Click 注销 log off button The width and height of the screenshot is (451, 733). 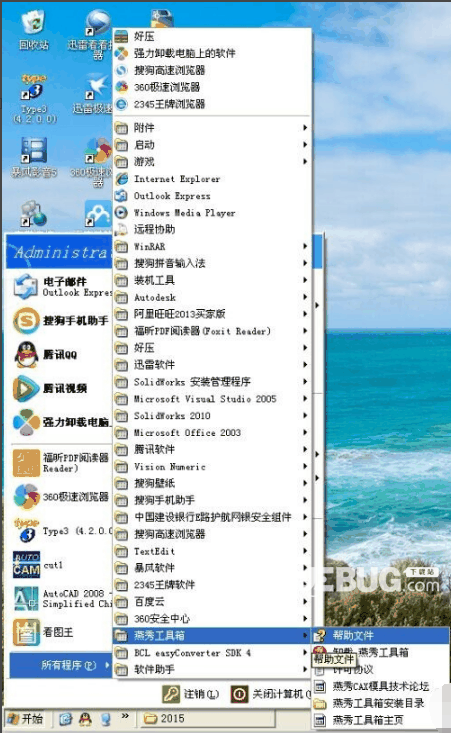191,694
